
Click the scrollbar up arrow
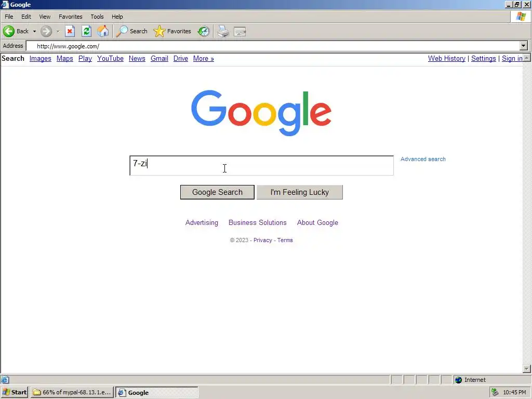pyautogui.click(x=527, y=58)
